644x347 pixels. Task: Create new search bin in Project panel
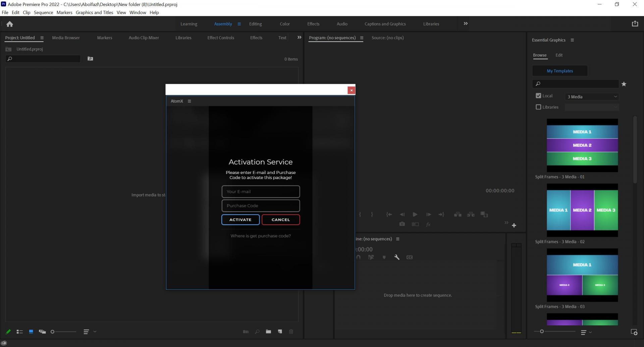point(90,59)
